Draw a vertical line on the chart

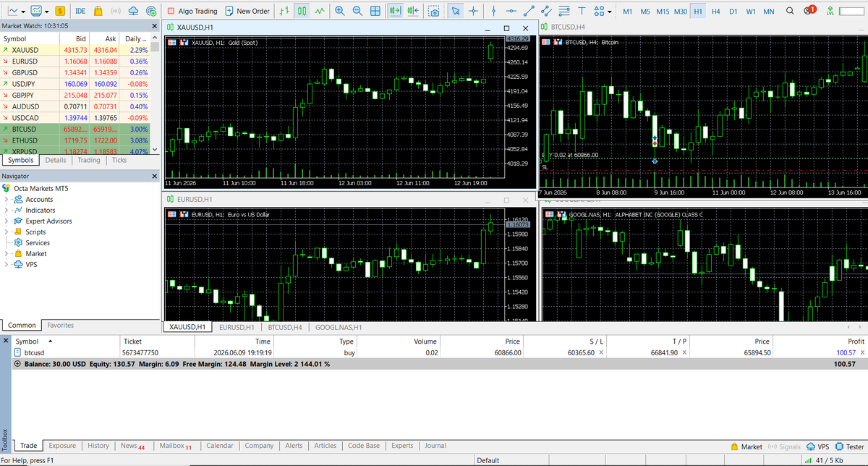(x=495, y=11)
